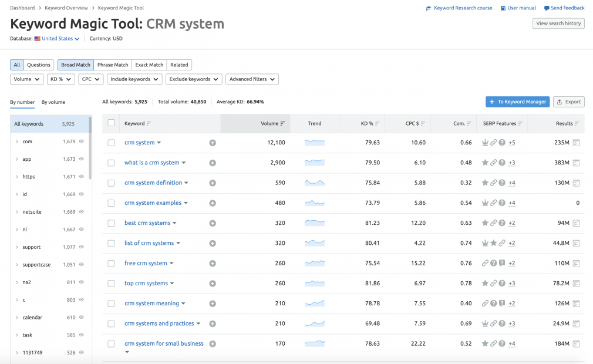Select all rows with header checkbox

[x=112, y=123]
